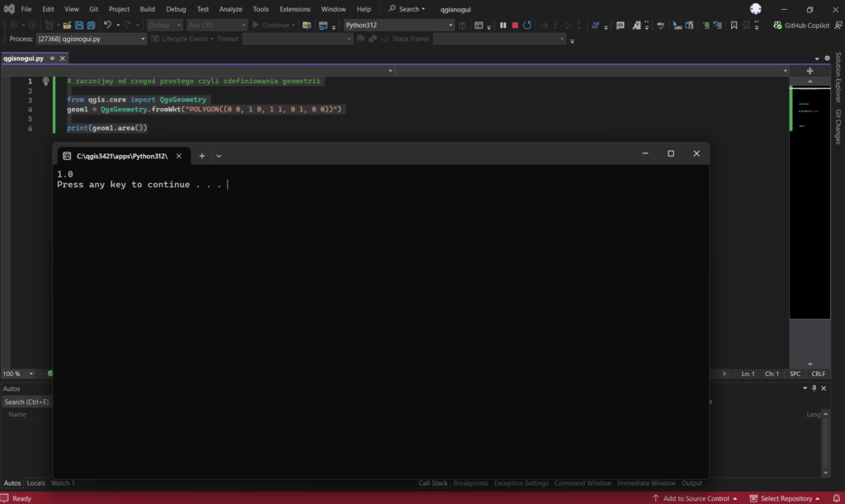Expand the Process dropdown for qgisnogui.py
The image size is (845, 504).
click(x=143, y=39)
